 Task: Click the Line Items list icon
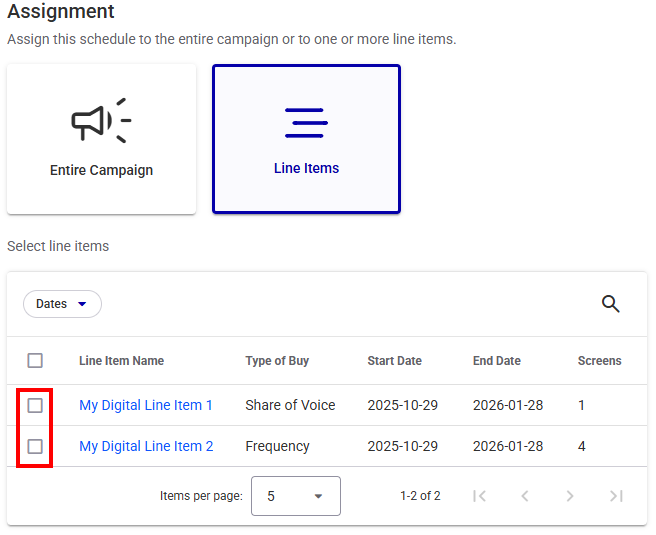(306, 121)
